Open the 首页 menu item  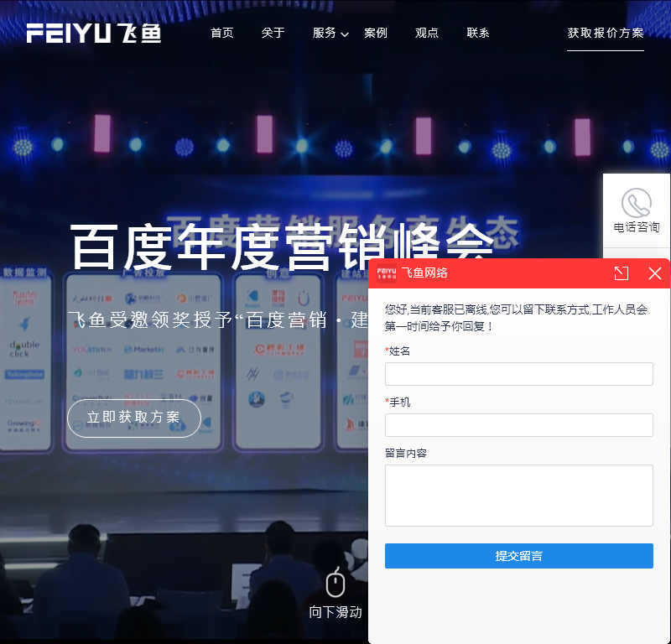(x=222, y=33)
